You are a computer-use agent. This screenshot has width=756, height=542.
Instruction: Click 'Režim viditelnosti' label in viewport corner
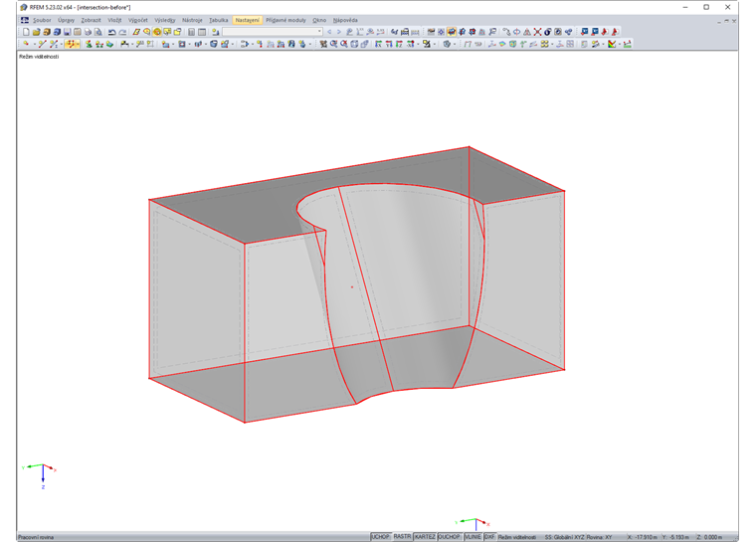click(x=39, y=57)
